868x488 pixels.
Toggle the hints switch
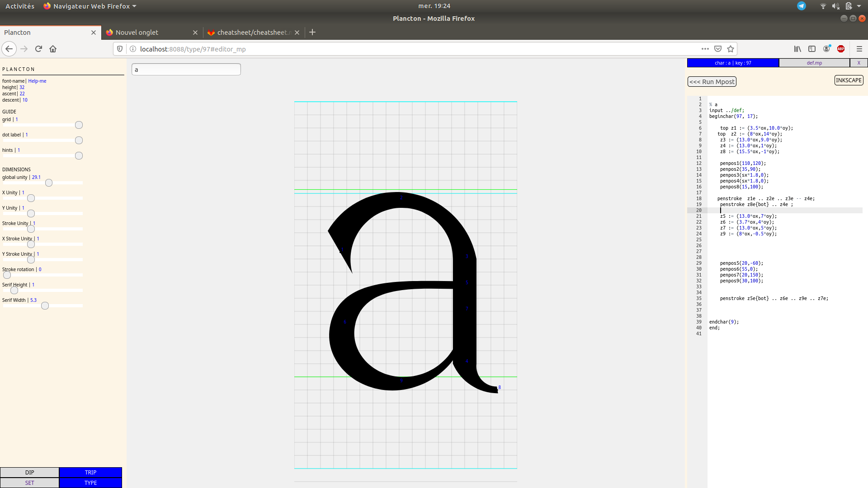click(79, 156)
